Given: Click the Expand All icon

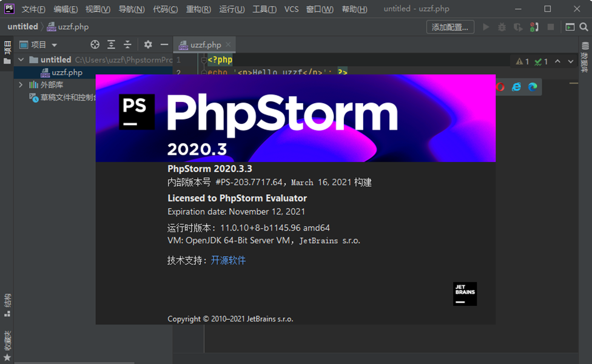Looking at the screenshot, I should 111,44.
